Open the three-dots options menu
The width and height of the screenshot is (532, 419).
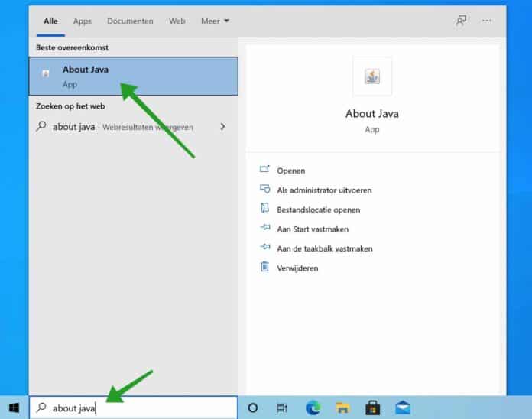click(x=487, y=21)
